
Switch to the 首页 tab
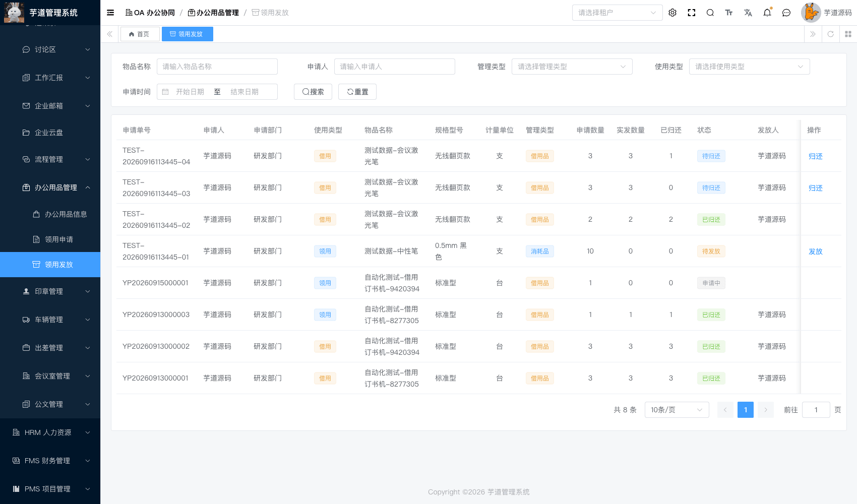pos(140,34)
